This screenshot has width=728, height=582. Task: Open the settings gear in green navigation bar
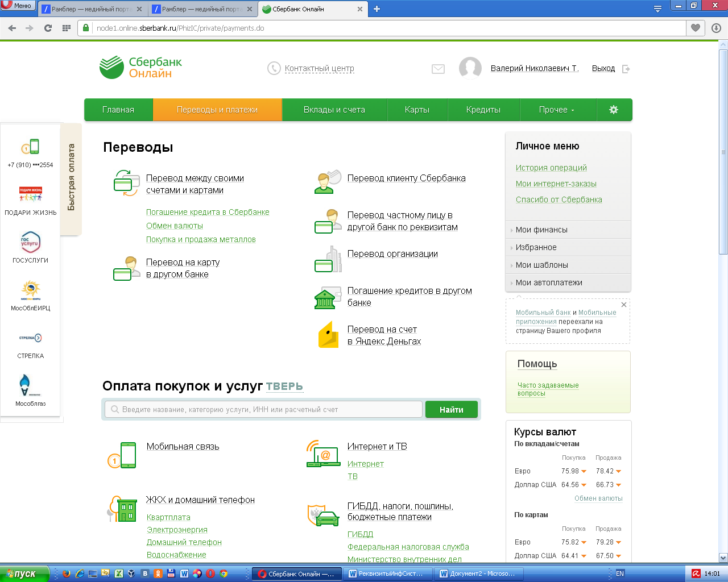(x=614, y=110)
